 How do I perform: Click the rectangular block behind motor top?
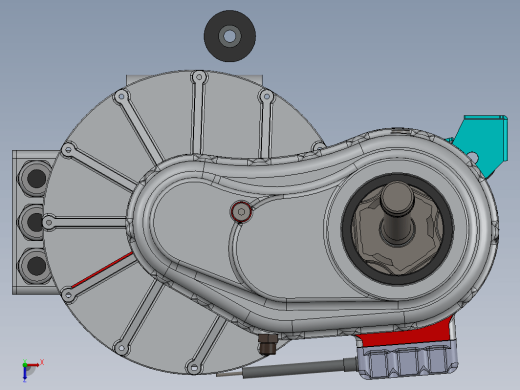[x=194, y=79]
